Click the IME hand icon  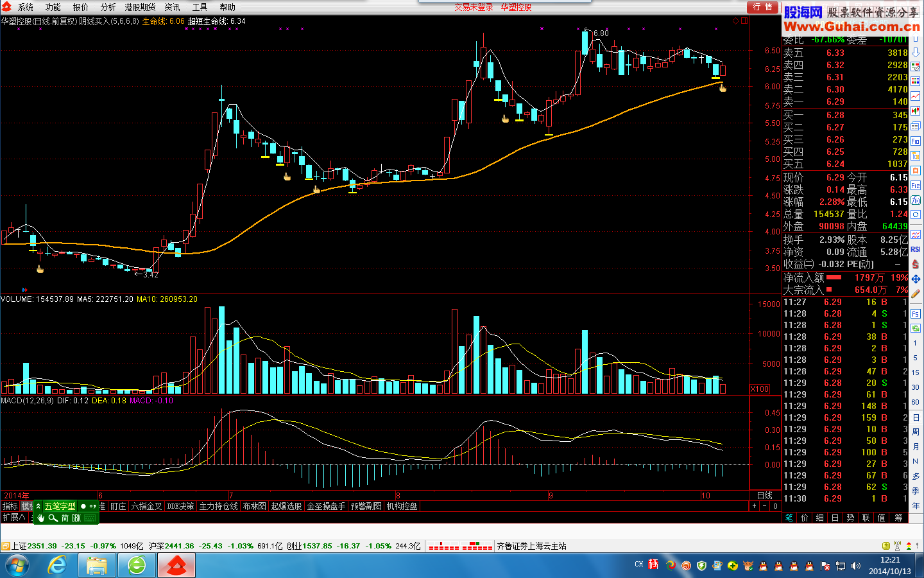(x=41, y=518)
